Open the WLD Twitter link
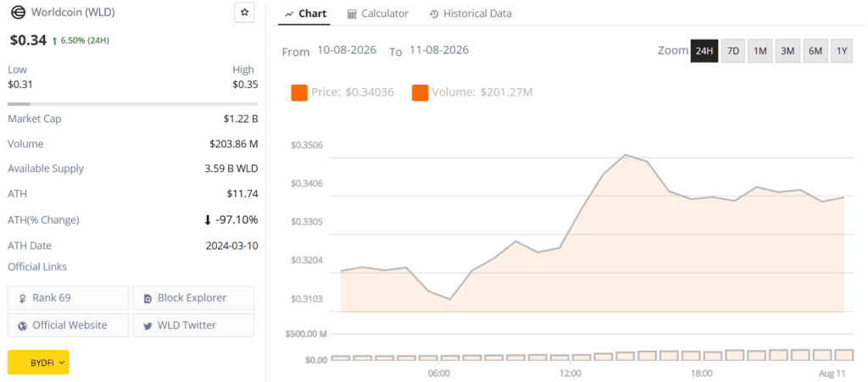 click(193, 325)
